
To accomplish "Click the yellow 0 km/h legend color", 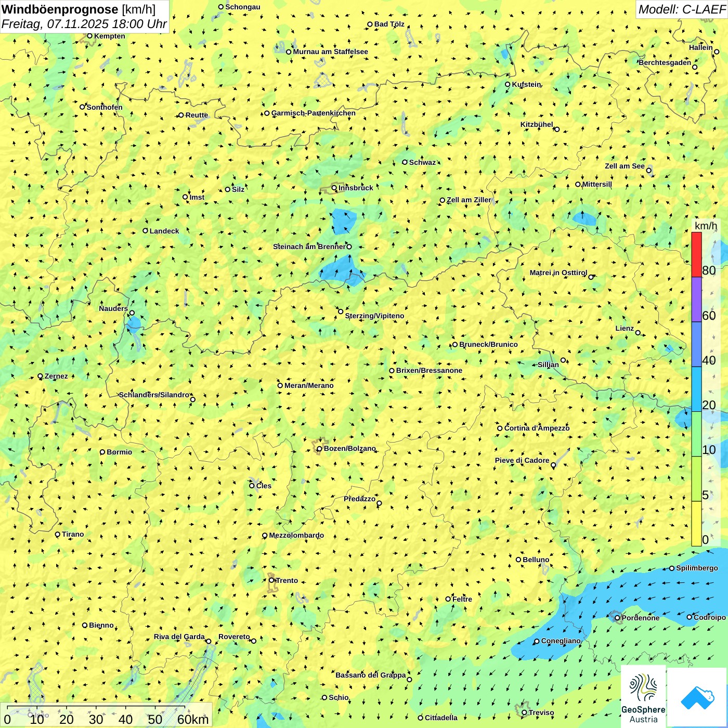I will 696,524.
